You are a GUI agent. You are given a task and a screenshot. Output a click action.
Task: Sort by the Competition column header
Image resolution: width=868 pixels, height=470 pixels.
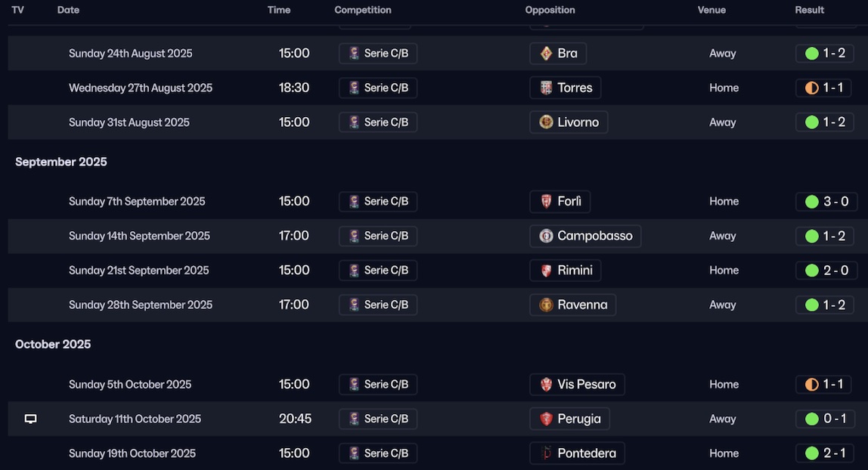[363, 11]
